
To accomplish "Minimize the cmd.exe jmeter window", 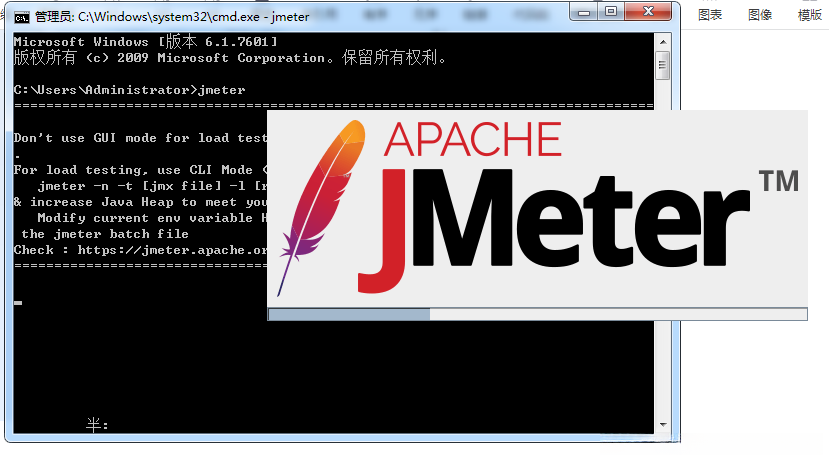I will (x=584, y=12).
